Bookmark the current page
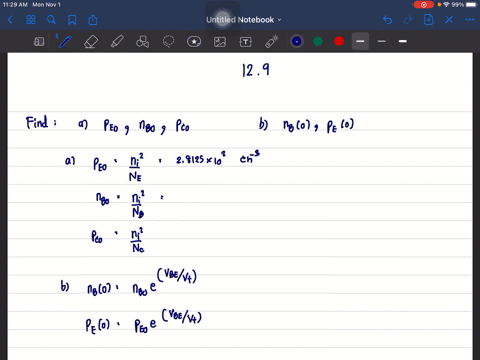The height and width of the screenshot is (360, 480). click(x=72, y=20)
